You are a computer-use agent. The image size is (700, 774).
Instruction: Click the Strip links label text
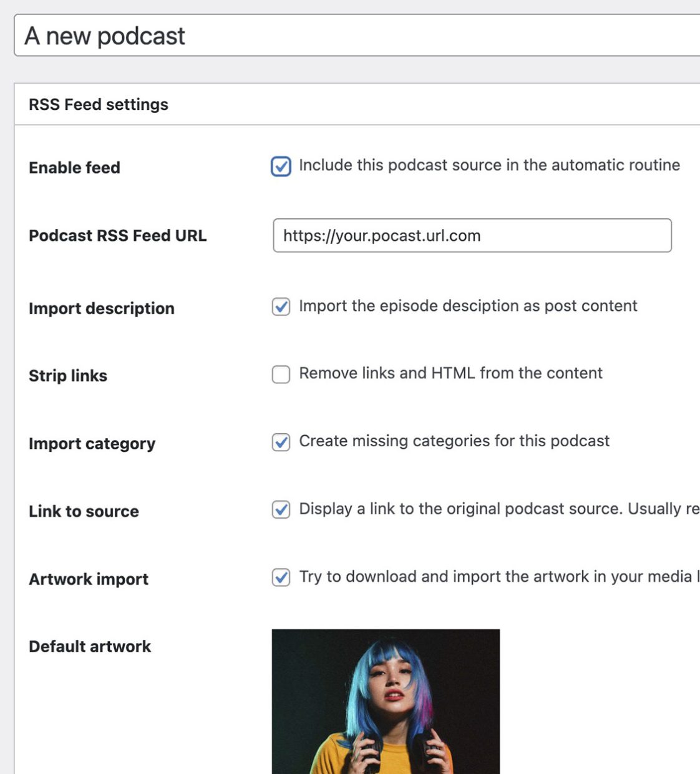pos(68,376)
